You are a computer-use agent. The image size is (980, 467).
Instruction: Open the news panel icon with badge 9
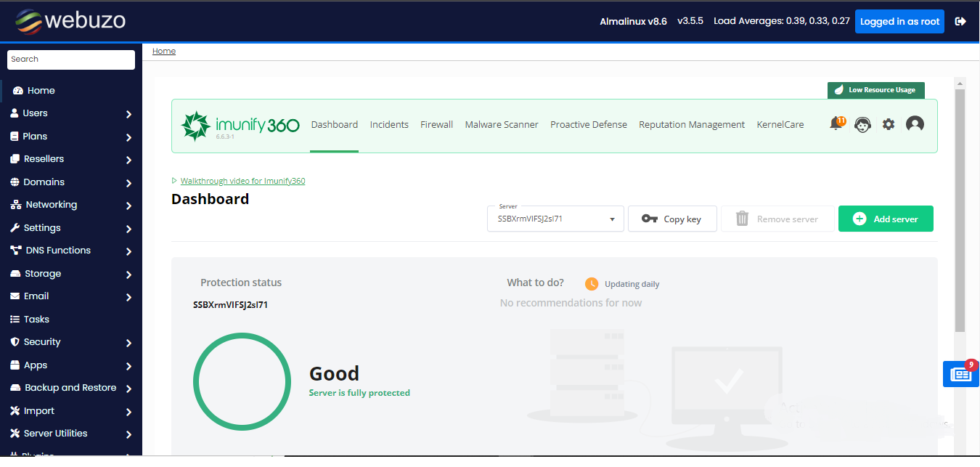pos(960,373)
